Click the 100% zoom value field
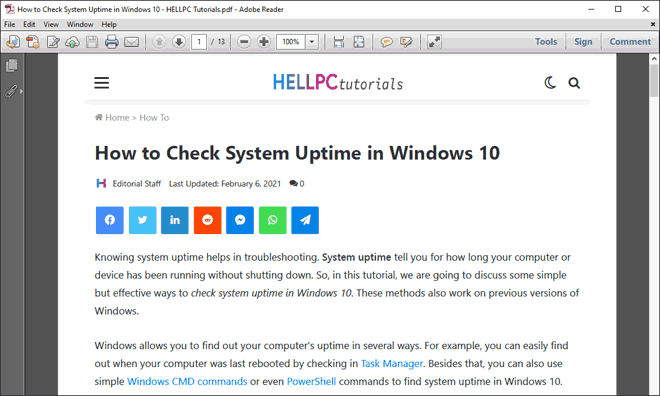This screenshot has width=660, height=396. [x=290, y=42]
